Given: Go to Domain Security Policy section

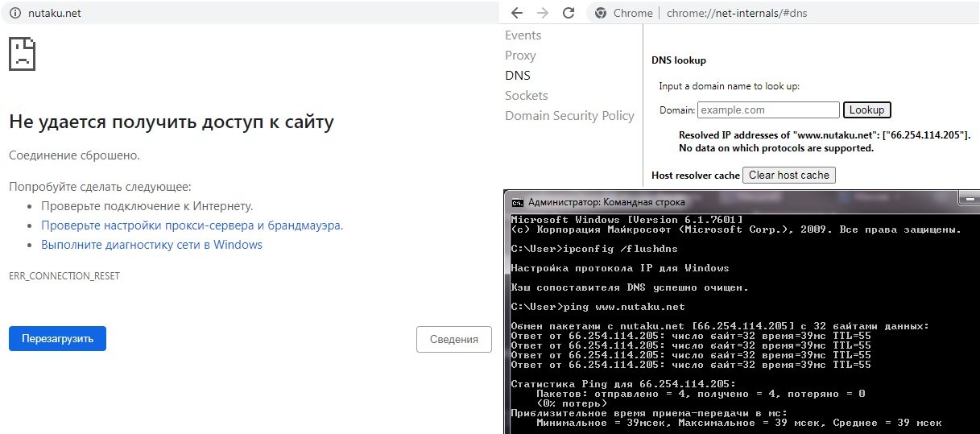Looking at the screenshot, I should 569,116.
